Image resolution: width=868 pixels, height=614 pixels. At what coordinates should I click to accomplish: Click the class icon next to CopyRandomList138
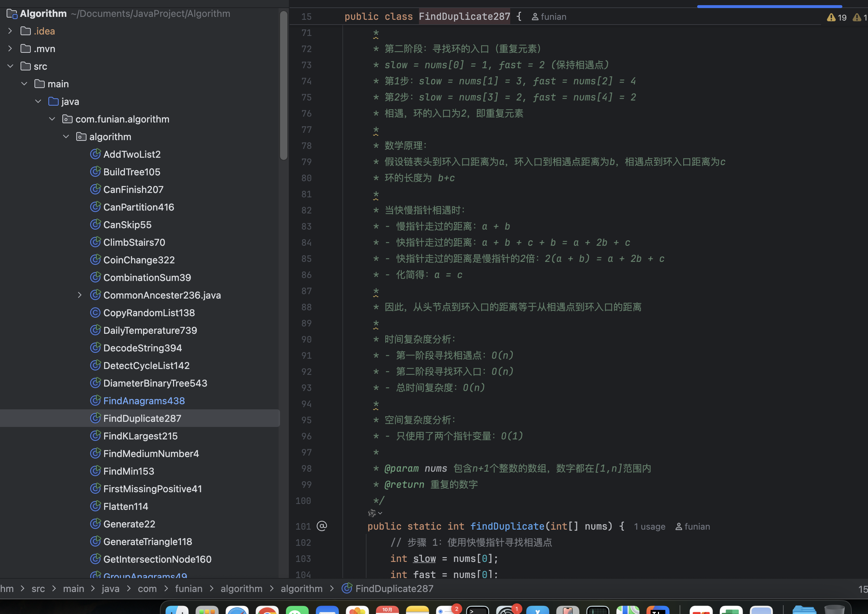[x=95, y=313]
